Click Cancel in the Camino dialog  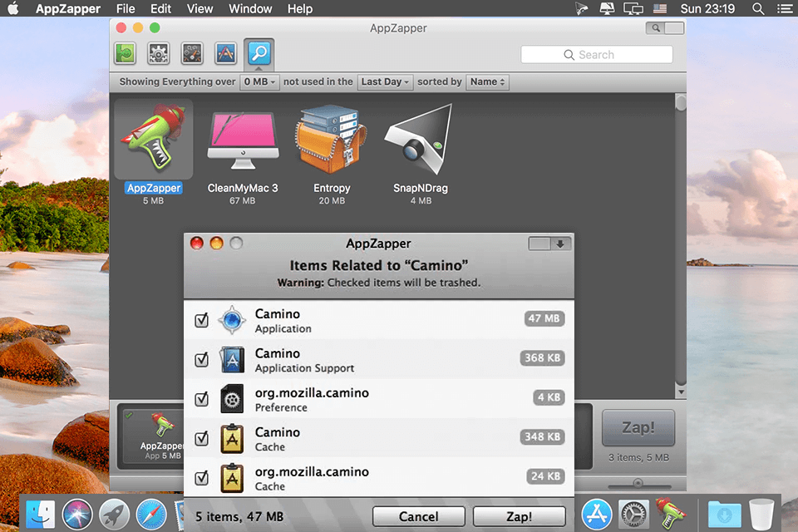pyautogui.click(x=419, y=517)
